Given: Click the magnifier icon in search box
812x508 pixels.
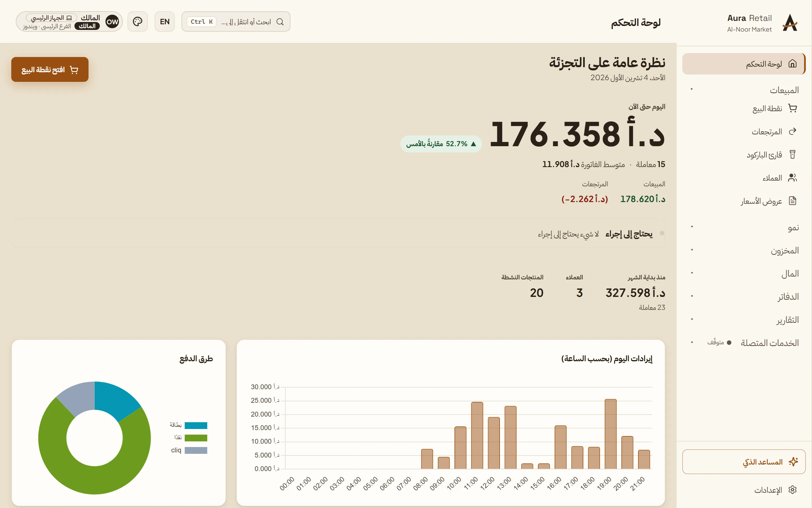Looking at the screenshot, I should click(x=280, y=22).
